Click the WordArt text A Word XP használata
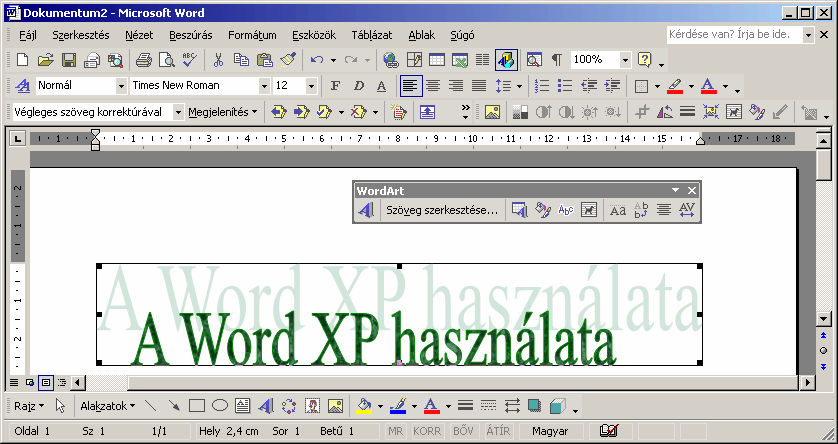The width and height of the screenshot is (838, 444). point(374,338)
